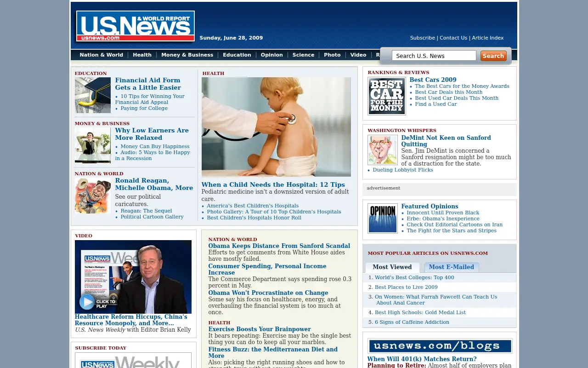Open America's Best Children's Hospitals link

253,206
